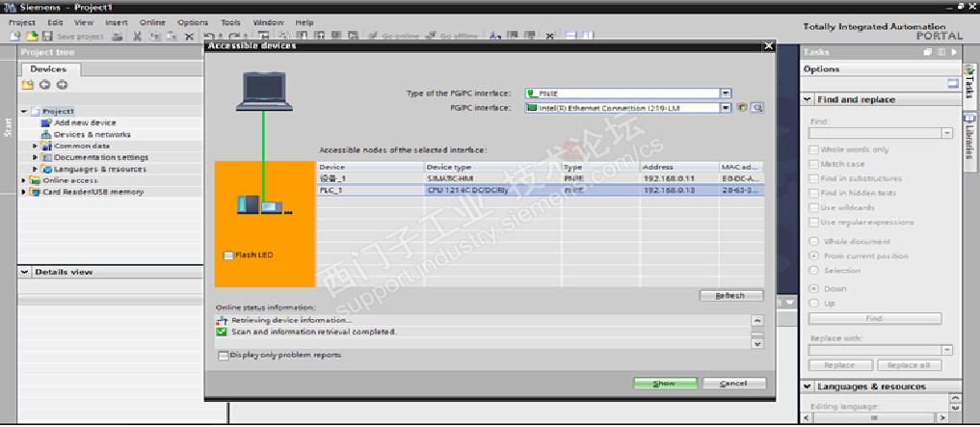Click the Accessible devices toolbar icon
Viewport: 980px width, 427px height.
(495, 37)
